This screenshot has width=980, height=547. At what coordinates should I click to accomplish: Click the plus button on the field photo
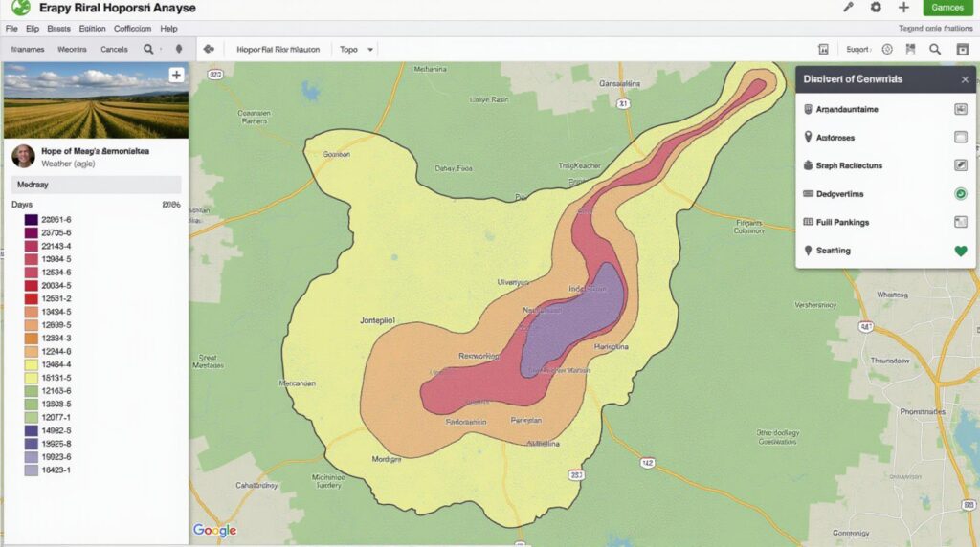[176, 75]
